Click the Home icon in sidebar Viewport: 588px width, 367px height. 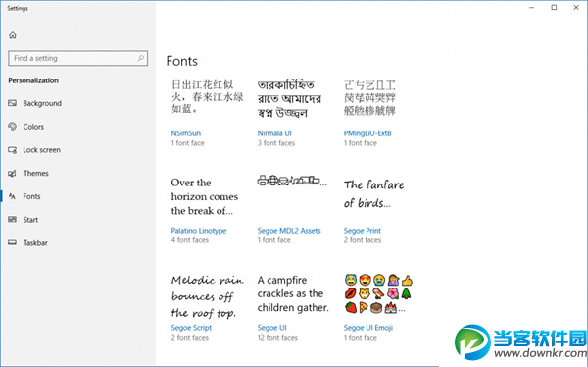pyautogui.click(x=13, y=35)
